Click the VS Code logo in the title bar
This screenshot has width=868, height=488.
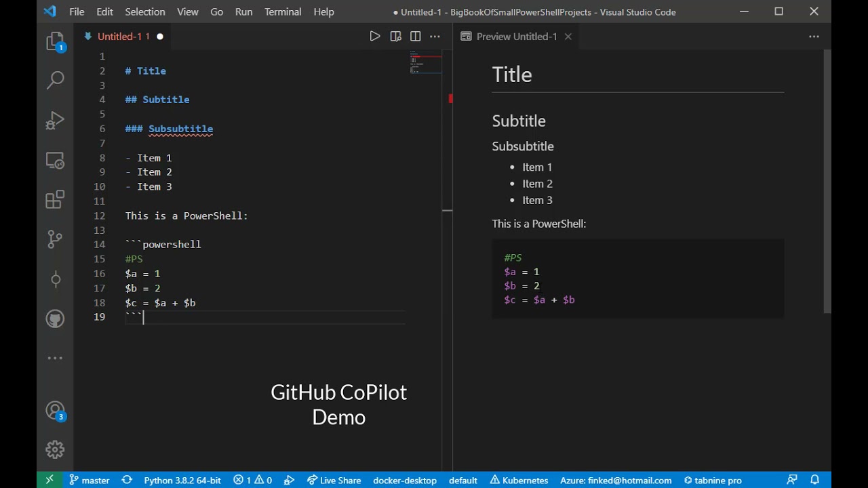[50, 12]
